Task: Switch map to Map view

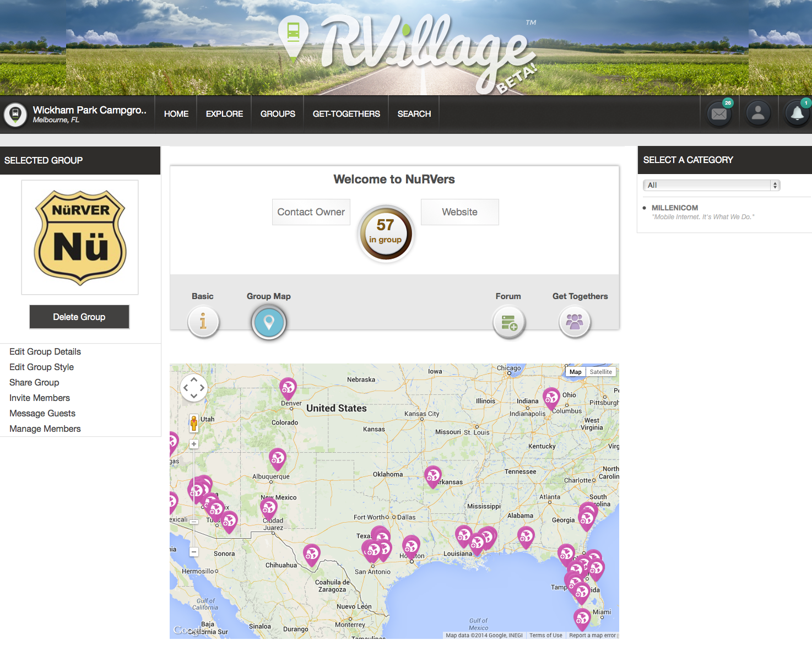Action: [575, 372]
